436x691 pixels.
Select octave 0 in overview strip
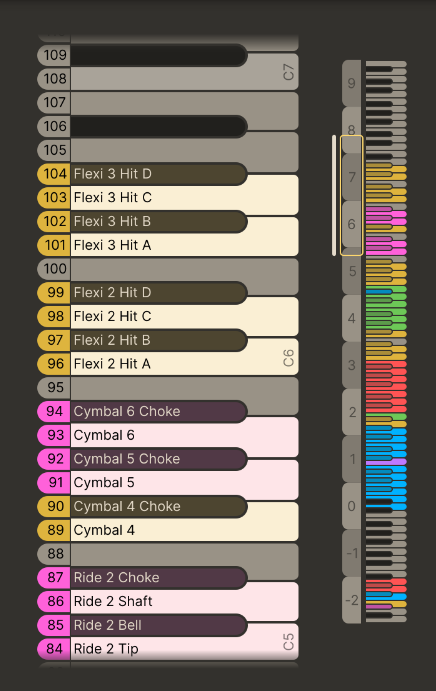351,506
